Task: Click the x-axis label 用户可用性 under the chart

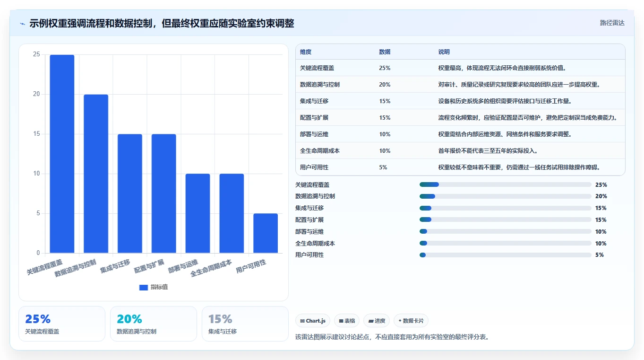Action: tap(251, 267)
